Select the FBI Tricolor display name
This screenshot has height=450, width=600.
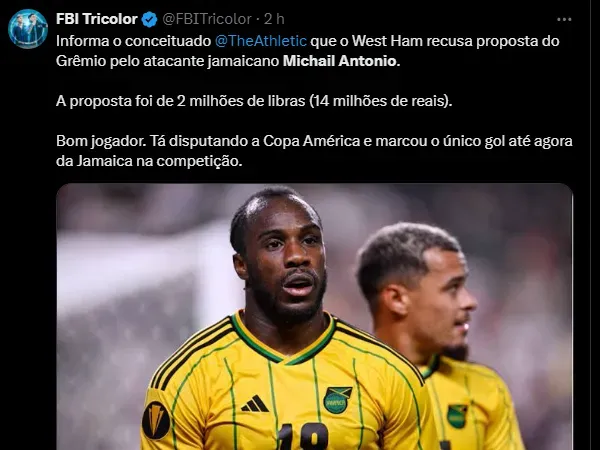(96, 19)
